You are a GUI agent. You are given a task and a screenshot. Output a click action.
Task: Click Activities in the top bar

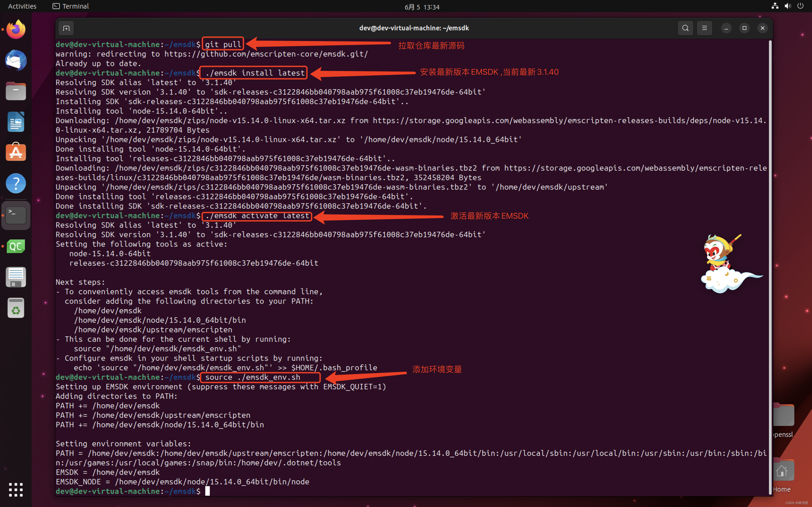click(x=22, y=6)
